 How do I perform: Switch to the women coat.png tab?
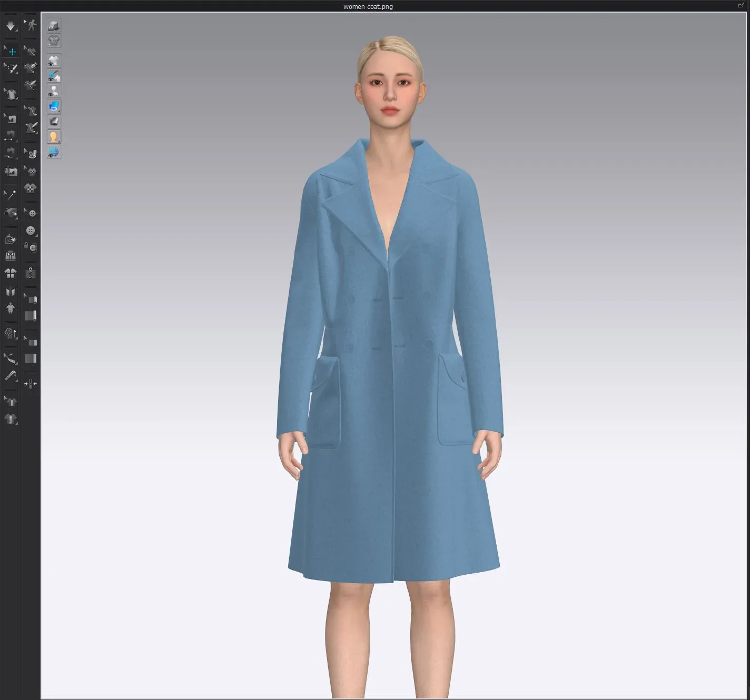click(367, 6)
